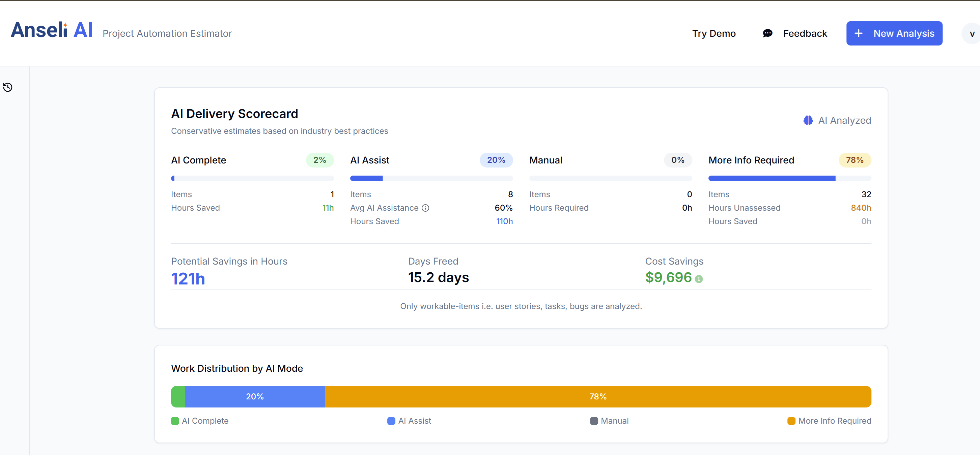Click the plus icon in New Analysis
980x455 pixels.
(858, 33)
